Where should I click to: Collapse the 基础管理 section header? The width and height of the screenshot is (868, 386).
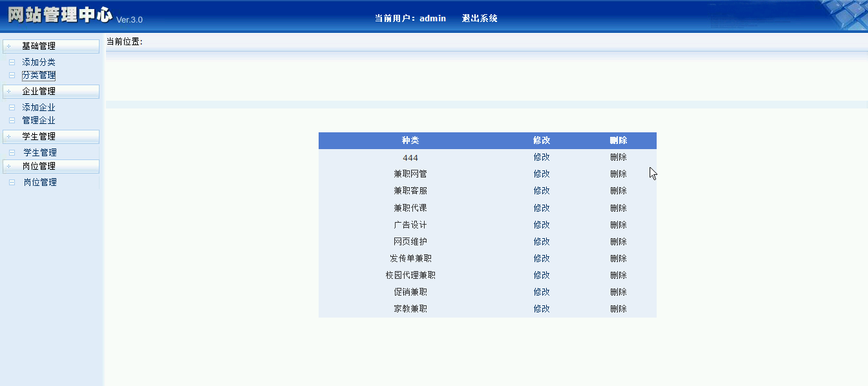click(x=51, y=46)
